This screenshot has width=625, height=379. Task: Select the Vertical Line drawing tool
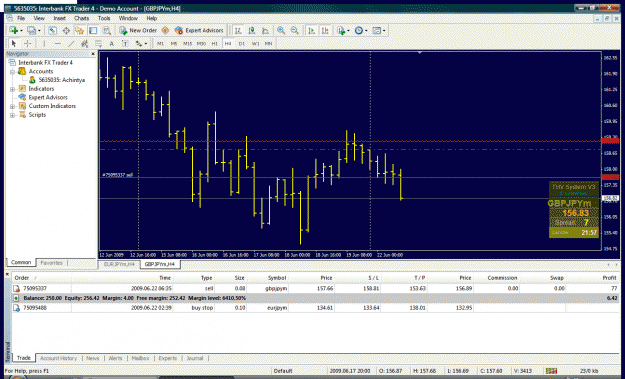(44, 43)
